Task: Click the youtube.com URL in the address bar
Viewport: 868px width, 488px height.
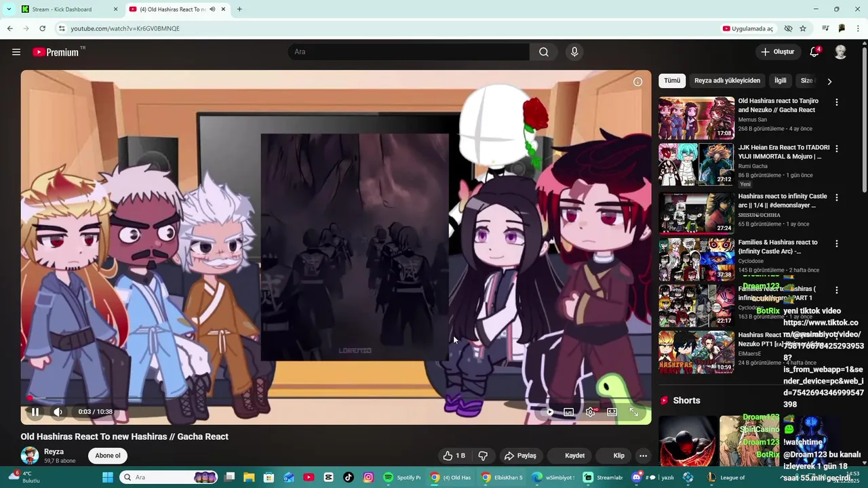Action: (125, 28)
